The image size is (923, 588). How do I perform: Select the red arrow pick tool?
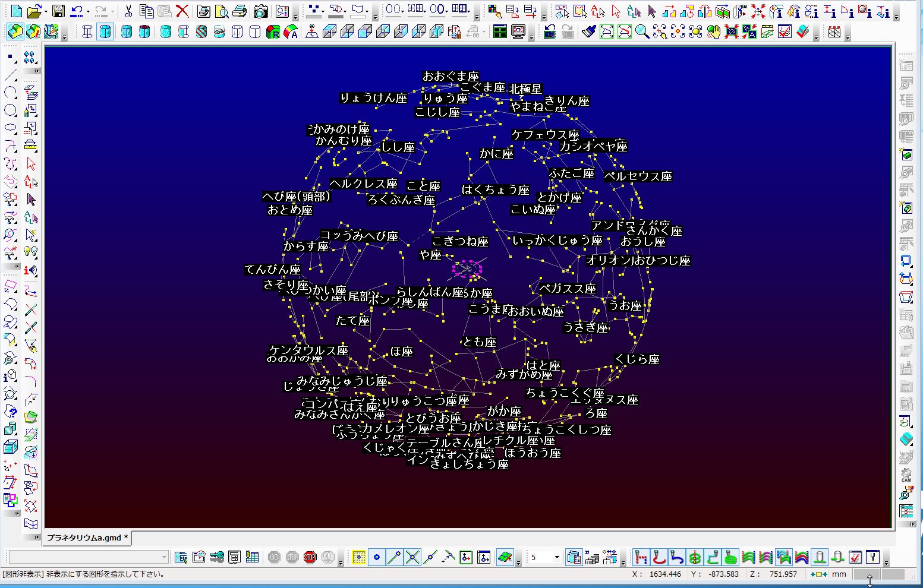616,11
